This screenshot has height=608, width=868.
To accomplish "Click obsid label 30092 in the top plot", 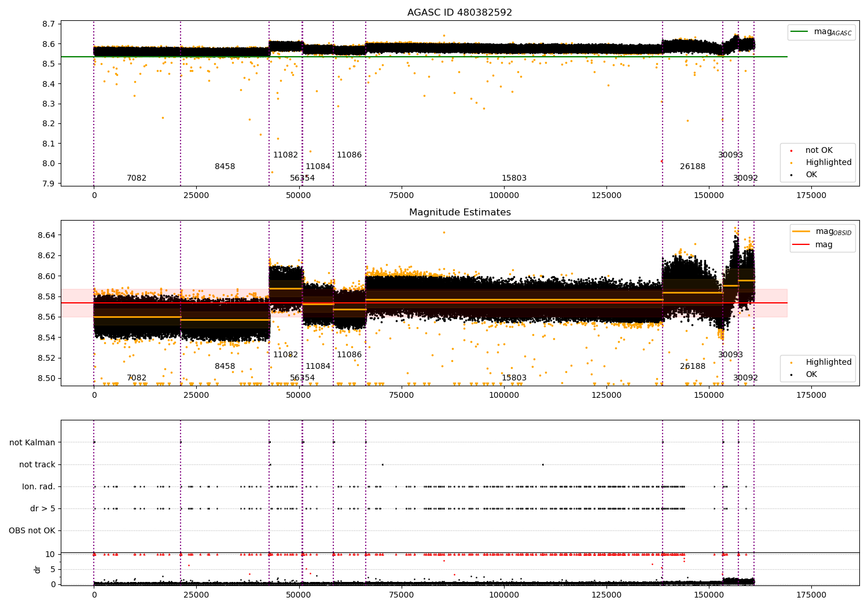I will (x=745, y=178).
